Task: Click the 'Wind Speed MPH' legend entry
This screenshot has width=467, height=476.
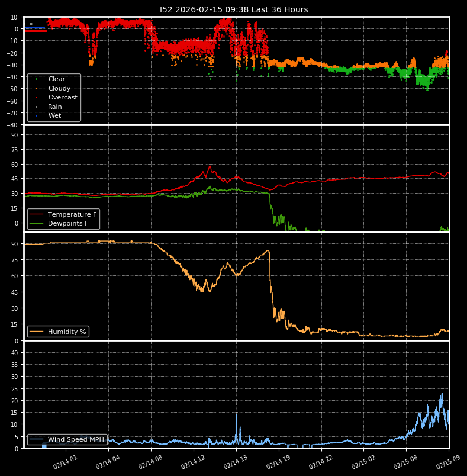Action: point(75,439)
